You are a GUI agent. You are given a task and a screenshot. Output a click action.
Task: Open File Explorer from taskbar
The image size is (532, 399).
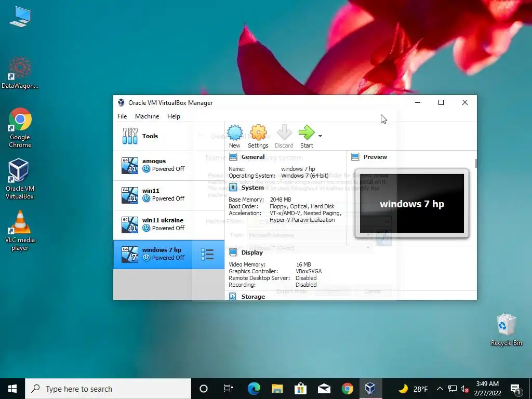click(277, 389)
